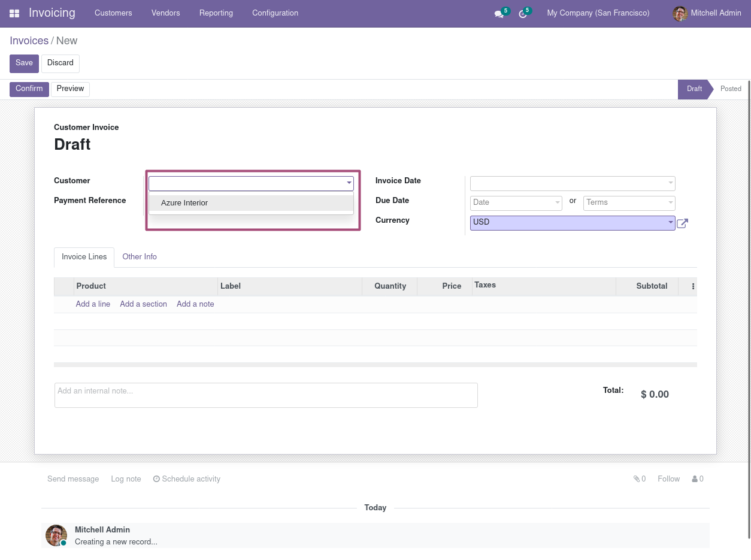Viewport: 751px width, 560px height.
Task: Click the internal note text area
Action: pos(266,395)
